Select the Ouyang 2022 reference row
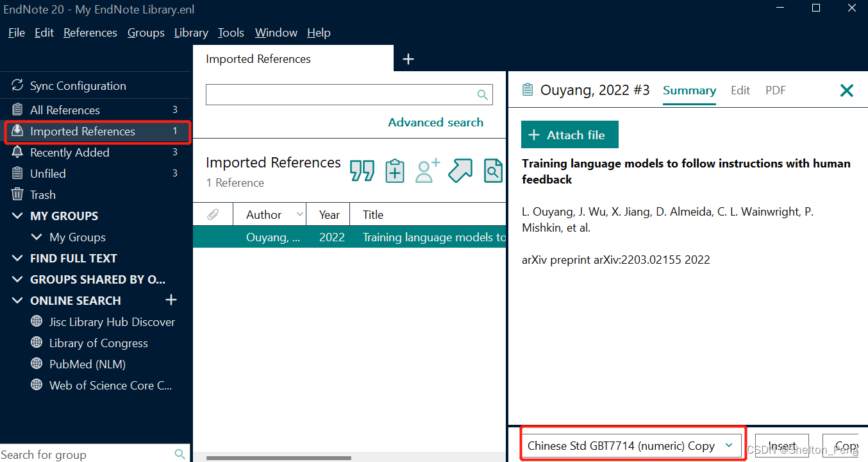The width and height of the screenshot is (868, 462). coord(349,237)
